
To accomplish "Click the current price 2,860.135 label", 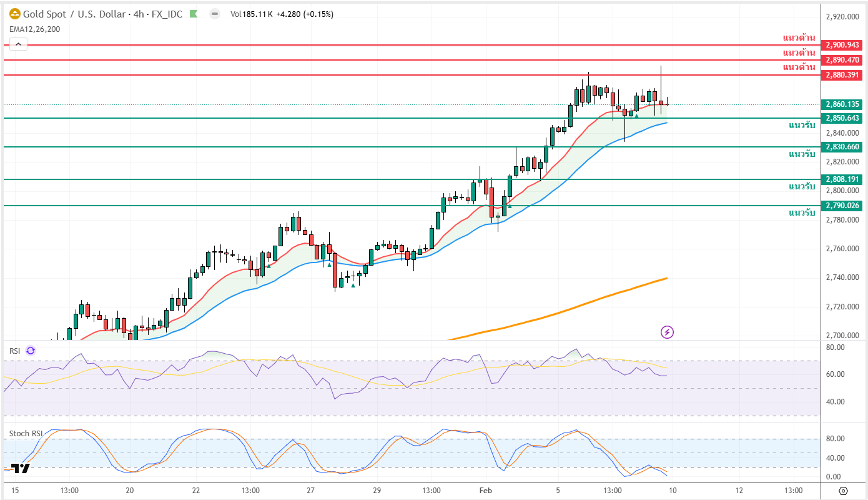I will (x=842, y=104).
